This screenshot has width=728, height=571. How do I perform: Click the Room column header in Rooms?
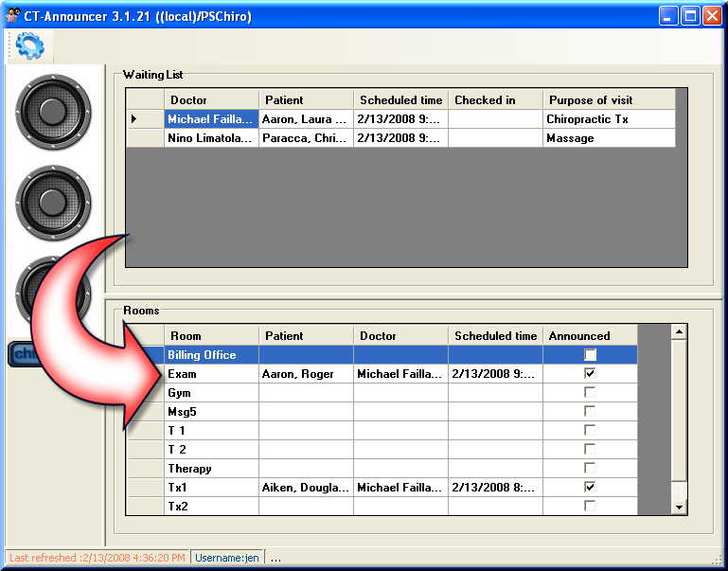[211, 336]
